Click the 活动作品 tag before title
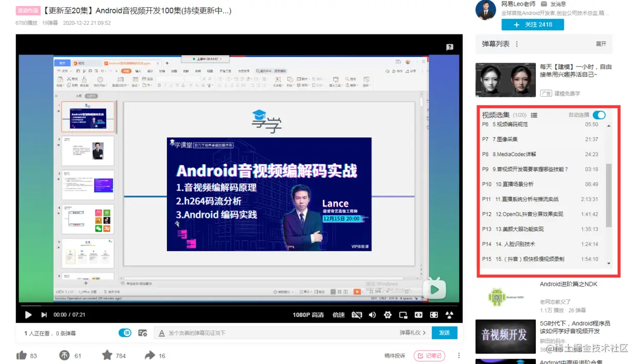The image size is (639, 364). coord(28,11)
